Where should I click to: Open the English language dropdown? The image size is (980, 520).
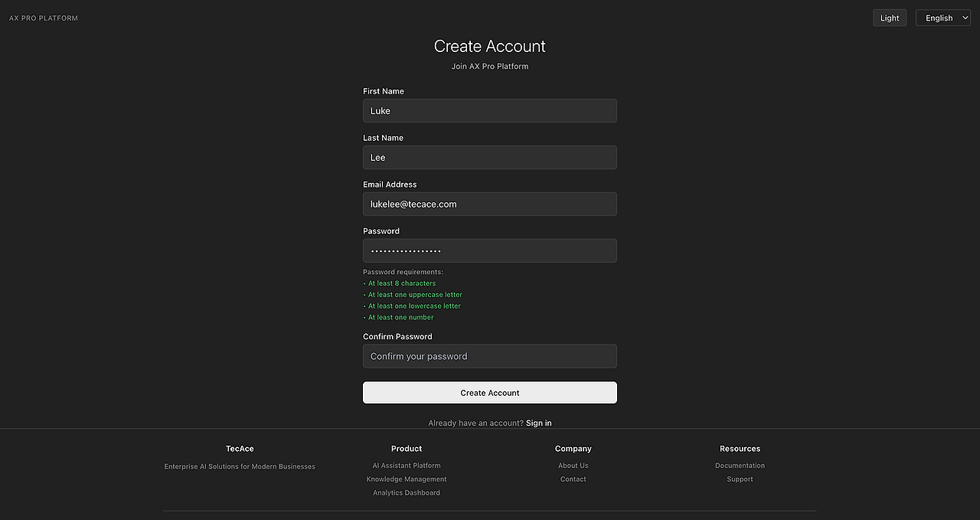point(943,18)
